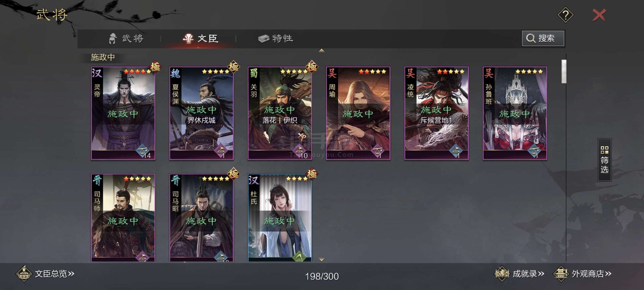This screenshot has height=290, width=644.
Task: Click the scales icon on 周瑜 card
Action: tap(378, 151)
